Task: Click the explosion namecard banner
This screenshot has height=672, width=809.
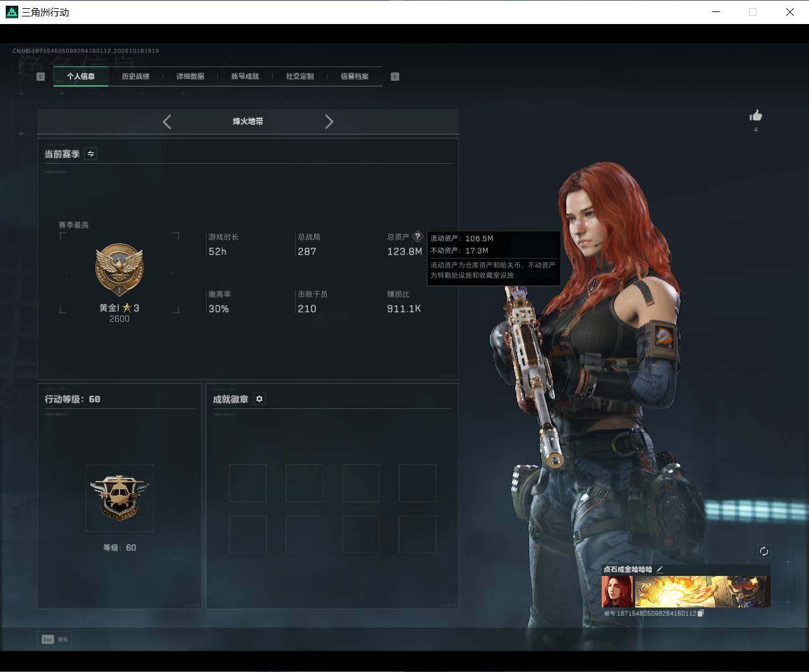Action: click(703, 591)
